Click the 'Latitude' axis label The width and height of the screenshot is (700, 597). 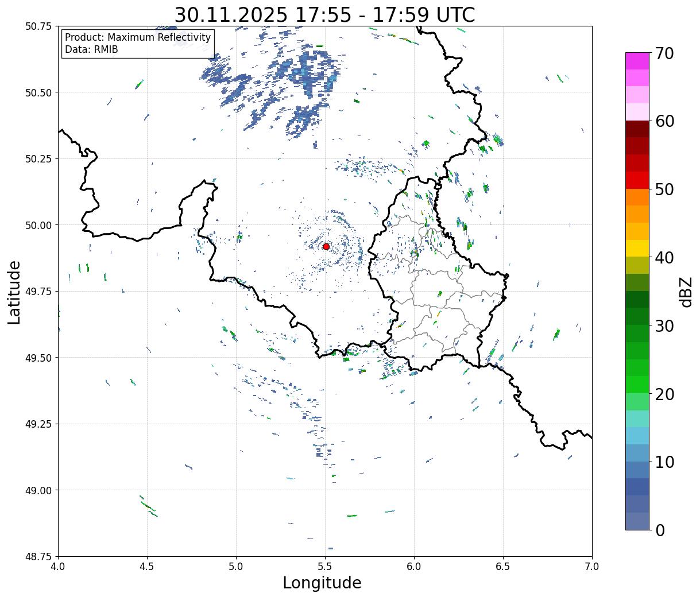coord(14,292)
